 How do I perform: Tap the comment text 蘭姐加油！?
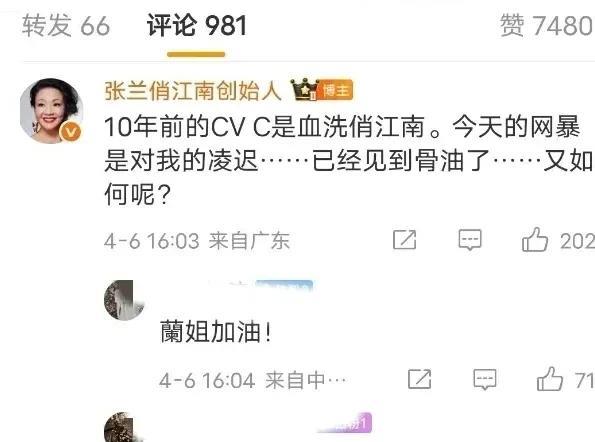click(216, 332)
